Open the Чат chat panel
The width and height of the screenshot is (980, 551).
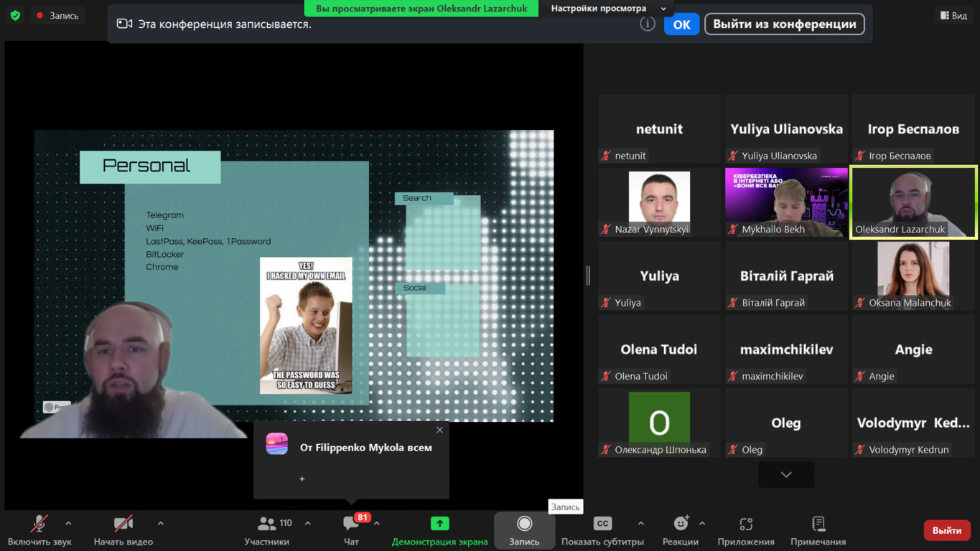click(x=351, y=530)
